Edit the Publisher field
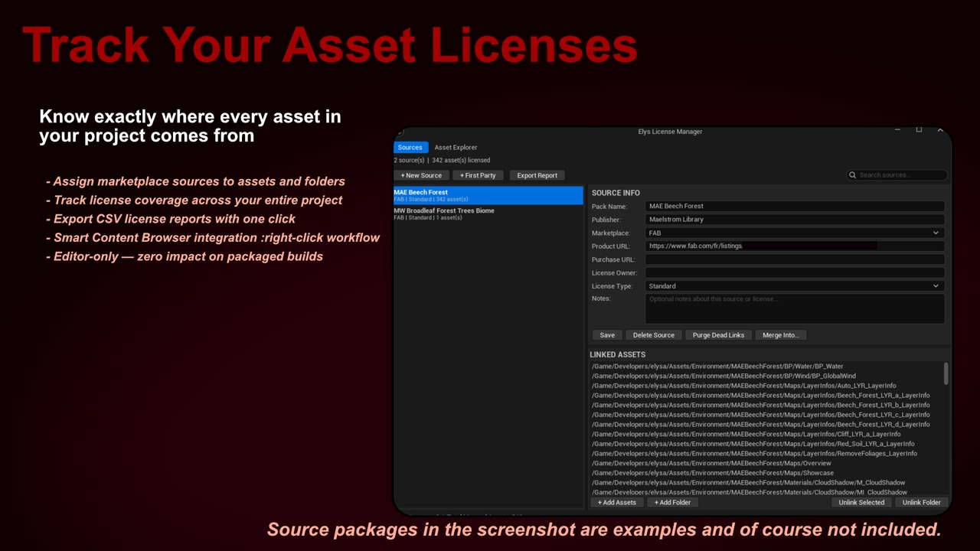The image size is (980, 551). pyautogui.click(x=795, y=220)
